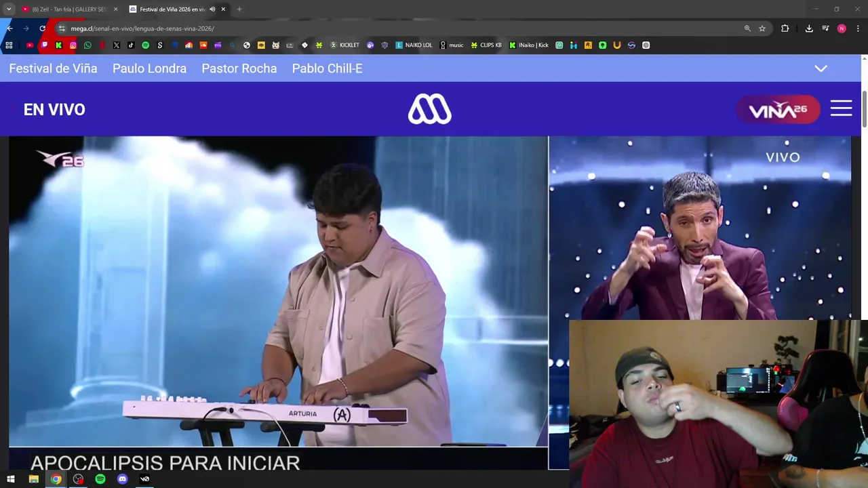Switch to Chrome in the taskbar
868x488 pixels.
pyautogui.click(x=56, y=479)
